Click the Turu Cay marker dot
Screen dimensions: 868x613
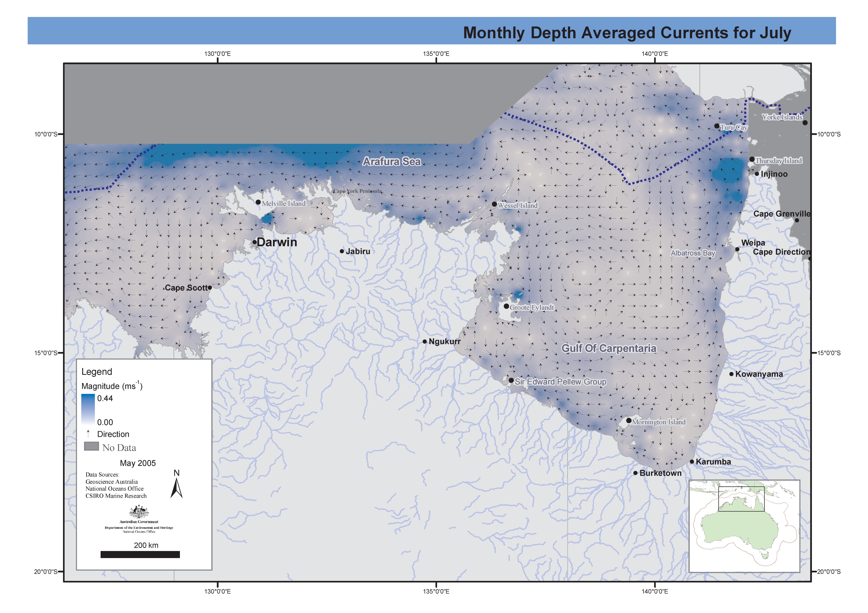[x=717, y=126]
